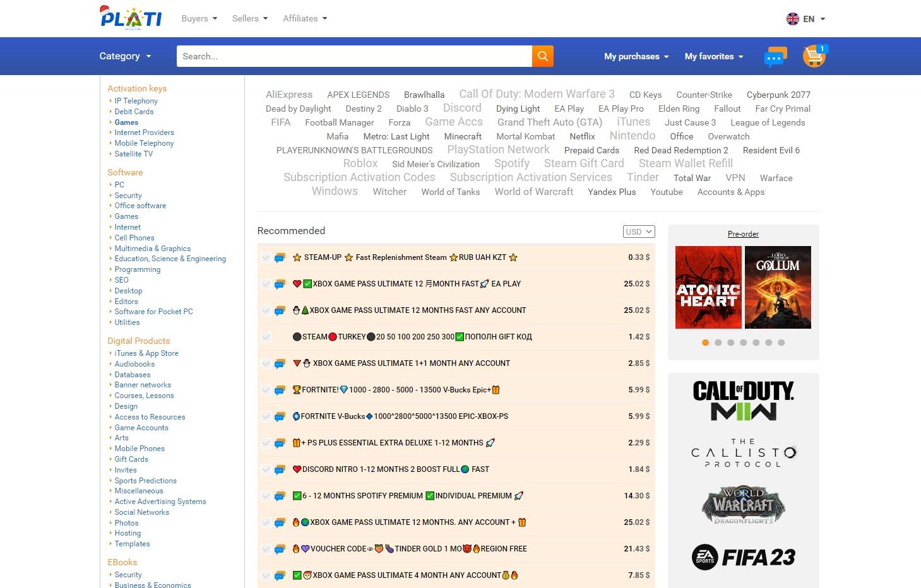Open World of Warcraft Dragonflight logo
Image resolution: width=921 pixels, height=588 pixels.
[744, 505]
